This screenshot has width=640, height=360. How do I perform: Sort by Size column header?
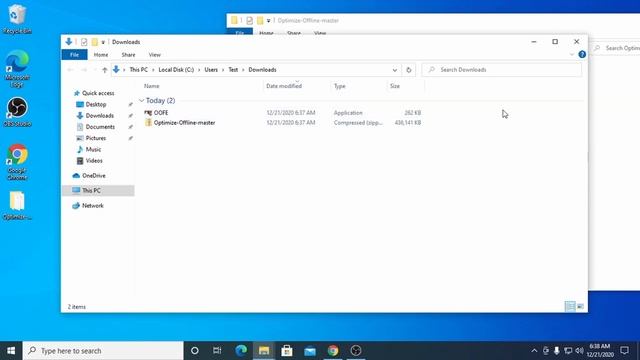(x=395, y=86)
